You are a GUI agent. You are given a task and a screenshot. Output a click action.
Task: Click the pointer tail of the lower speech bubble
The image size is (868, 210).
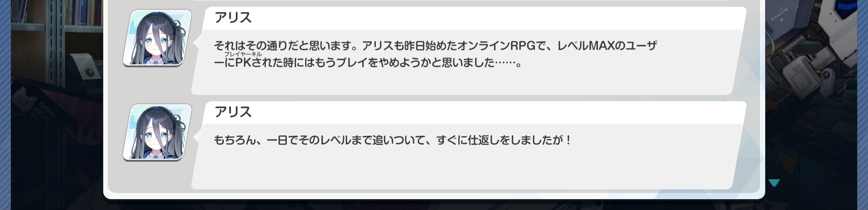click(197, 137)
